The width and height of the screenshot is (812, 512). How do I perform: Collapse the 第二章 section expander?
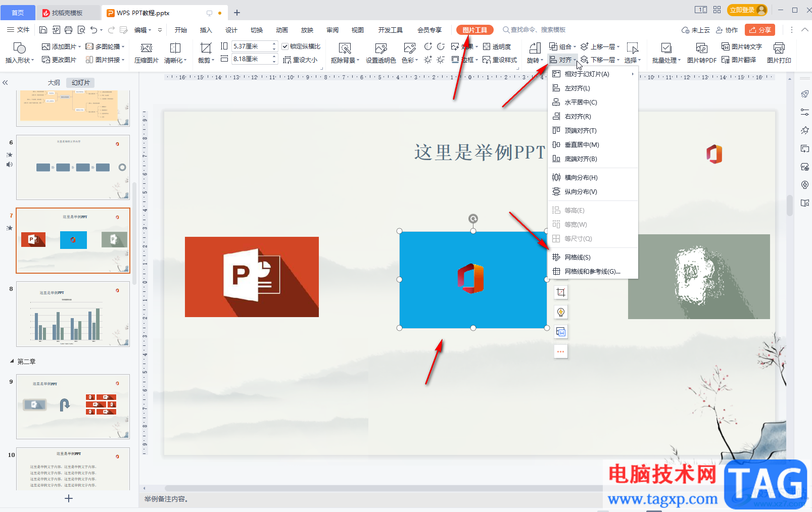coord(12,361)
